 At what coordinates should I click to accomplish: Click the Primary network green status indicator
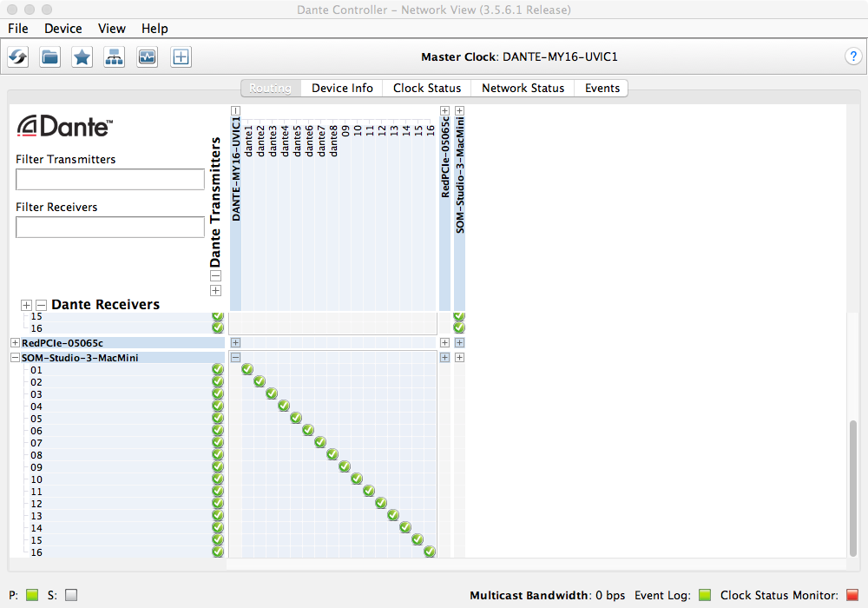pyautogui.click(x=32, y=595)
